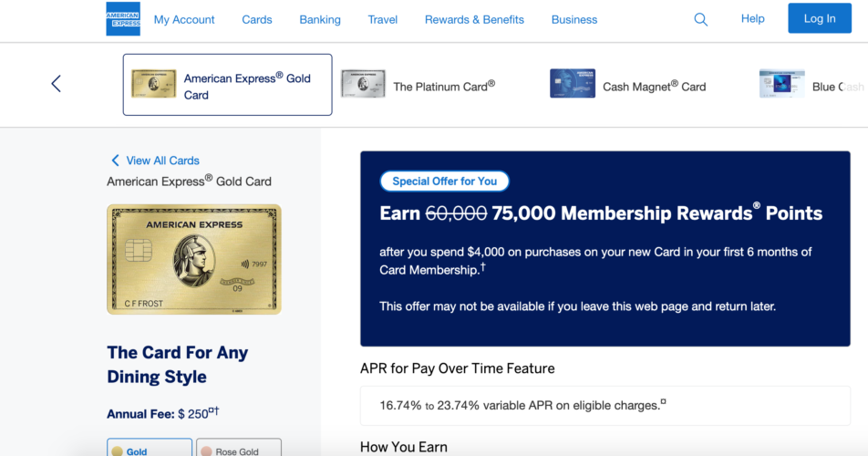Click the Gold Card thumbnail in carousel
The image size is (868, 456).
153,84
